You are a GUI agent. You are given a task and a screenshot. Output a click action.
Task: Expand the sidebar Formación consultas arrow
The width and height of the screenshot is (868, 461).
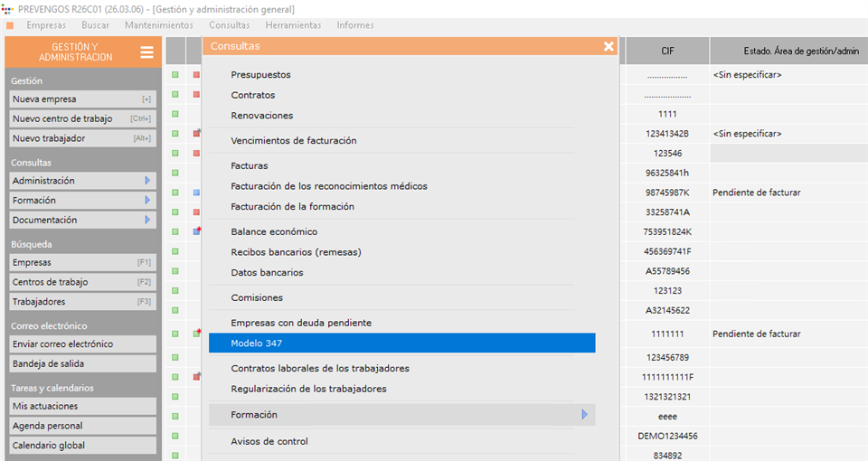click(146, 201)
